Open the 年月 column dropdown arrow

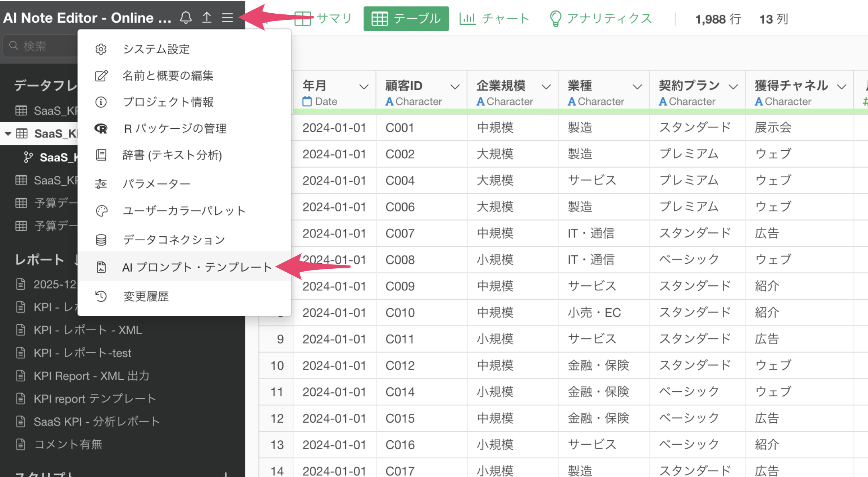[364, 87]
